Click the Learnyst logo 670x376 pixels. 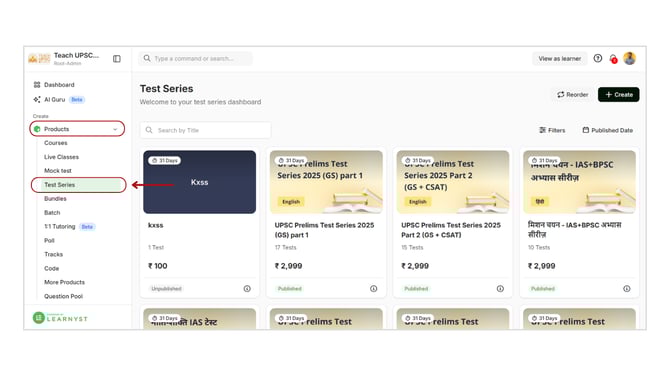coord(60,318)
